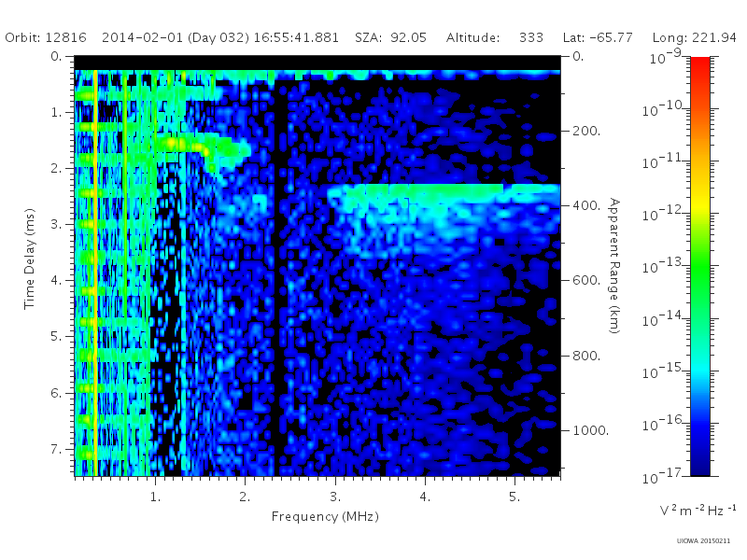747x560 pixels.
Task: Click the 'Time Delay (ms)' axis label
Action: (30, 259)
